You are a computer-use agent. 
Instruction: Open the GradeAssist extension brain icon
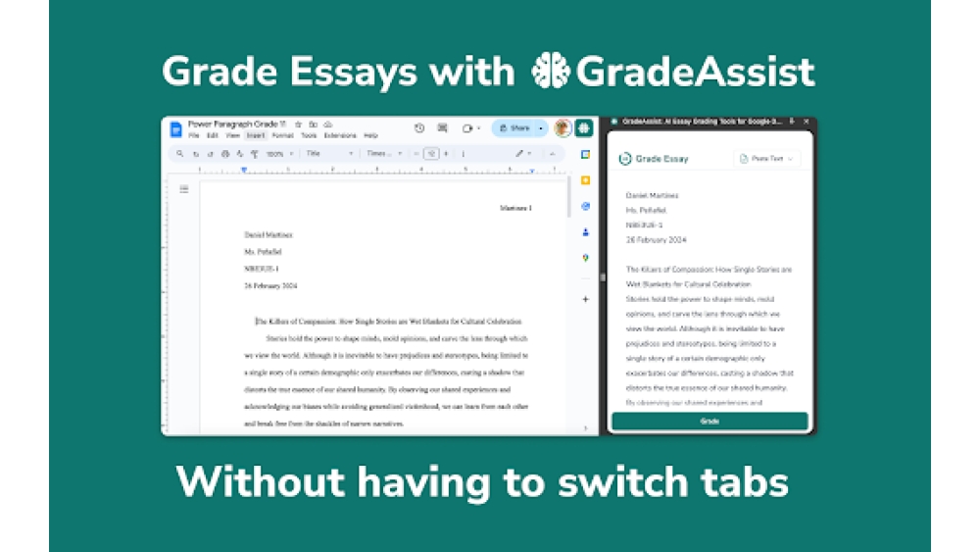tap(584, 128)
